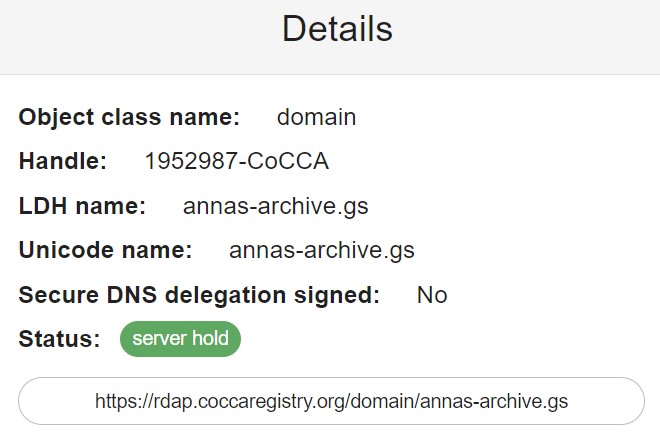Click "https" at the start of the URL

pyautogui.click(x=115, y=401)
